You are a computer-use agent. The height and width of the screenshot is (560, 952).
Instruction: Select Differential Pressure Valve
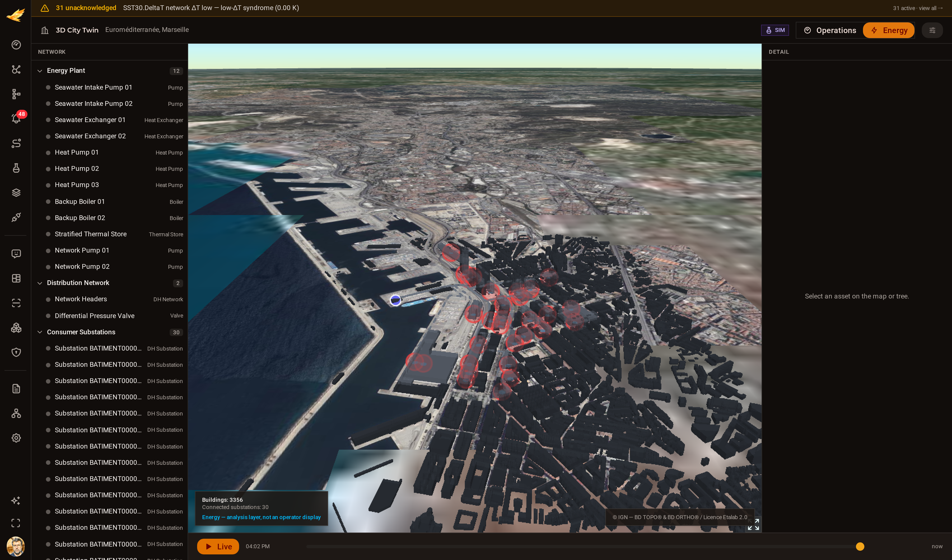click(109, 316)
